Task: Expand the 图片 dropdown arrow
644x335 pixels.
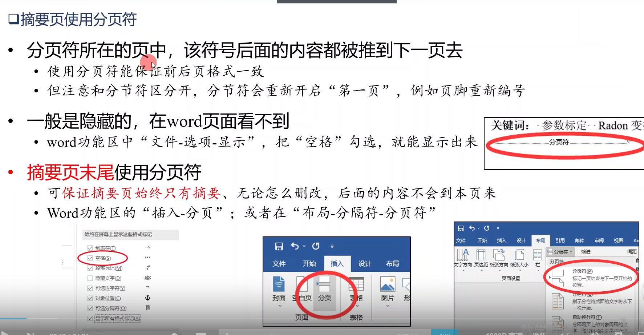Action: (388, 306)
